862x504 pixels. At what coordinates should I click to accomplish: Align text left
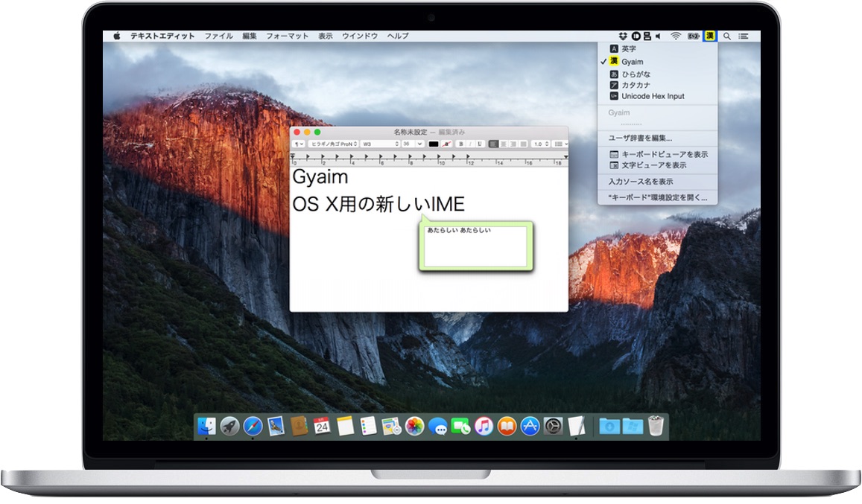pos(494,144)
